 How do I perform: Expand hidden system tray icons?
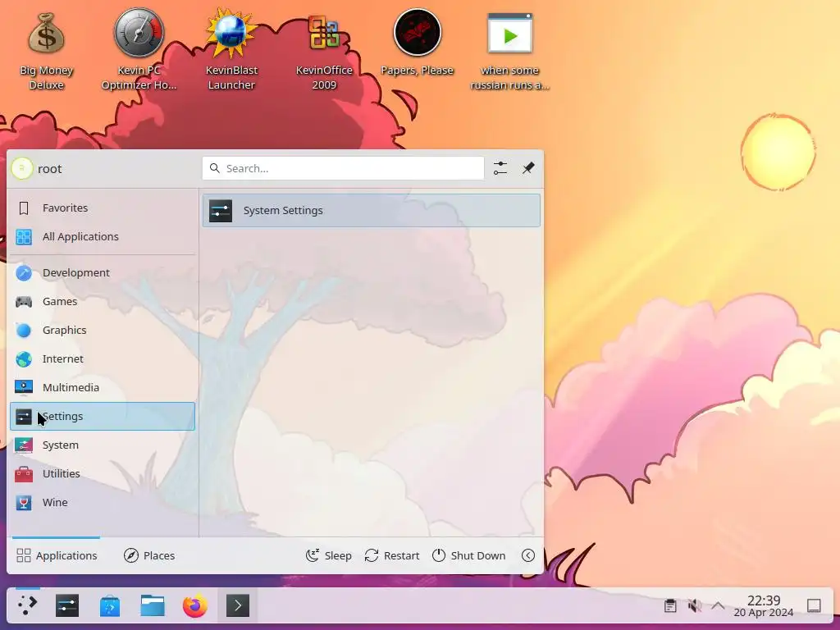pyautogui.click(x=718, y=606)
